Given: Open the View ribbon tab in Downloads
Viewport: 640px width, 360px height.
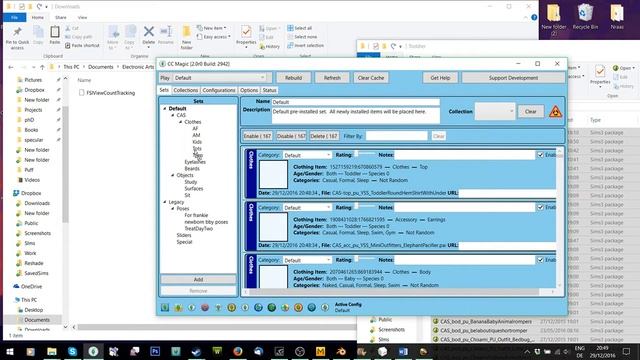Looking at the screenshot, I should 82,18.
